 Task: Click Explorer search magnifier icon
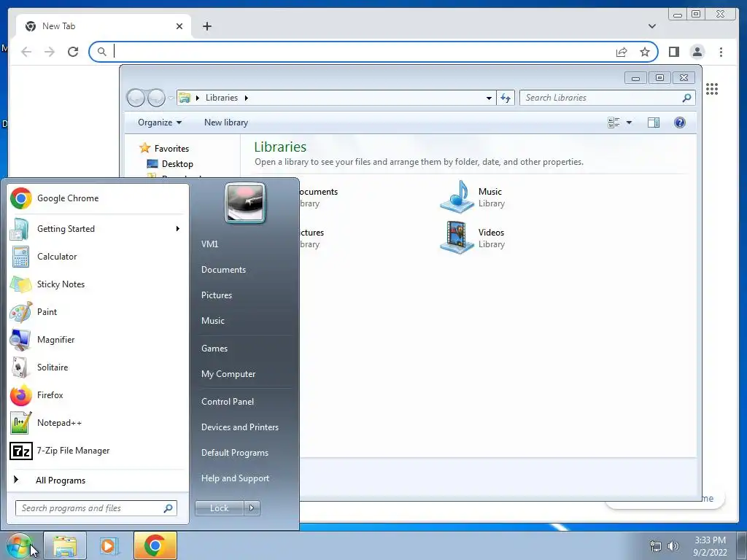pyautogui.click(x=686, y=98)
